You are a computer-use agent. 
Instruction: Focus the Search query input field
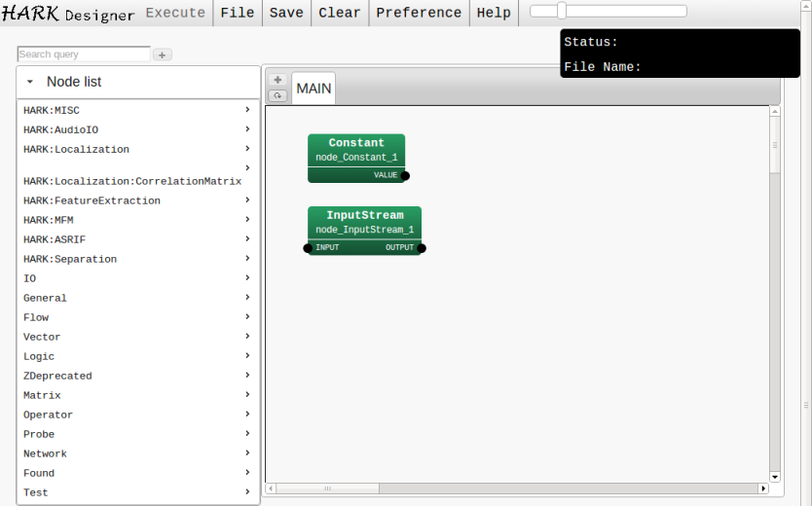tap(84, 54)
